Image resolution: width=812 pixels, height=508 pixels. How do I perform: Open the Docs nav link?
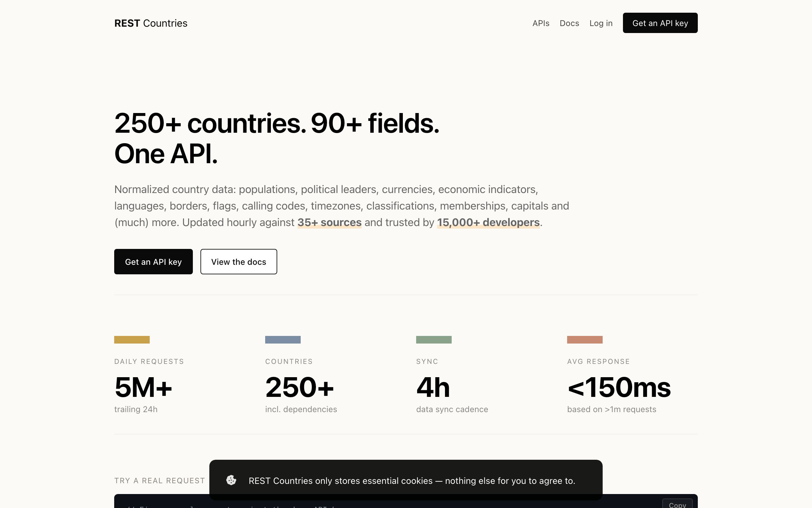click(x=569, y=23)
